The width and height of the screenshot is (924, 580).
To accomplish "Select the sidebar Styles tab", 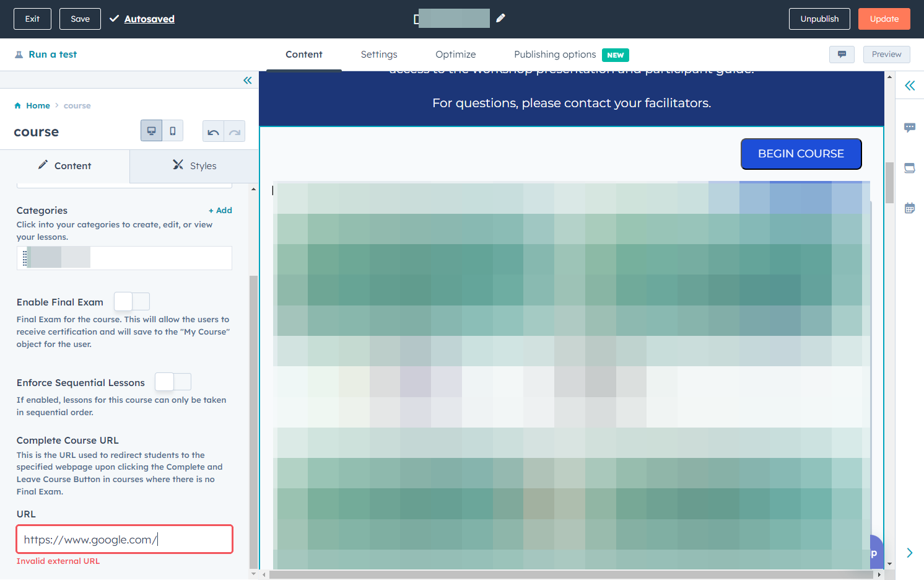I will coord(194,166).
